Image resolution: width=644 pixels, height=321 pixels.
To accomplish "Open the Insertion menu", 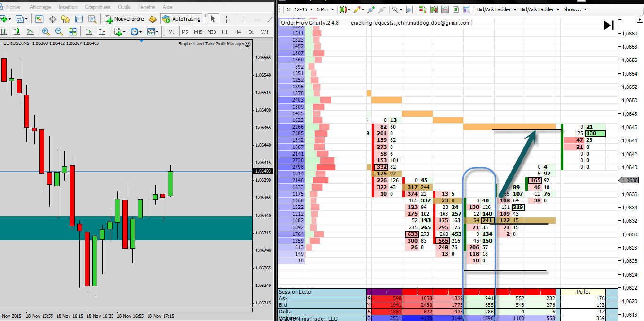I will (x=68, y=7).
